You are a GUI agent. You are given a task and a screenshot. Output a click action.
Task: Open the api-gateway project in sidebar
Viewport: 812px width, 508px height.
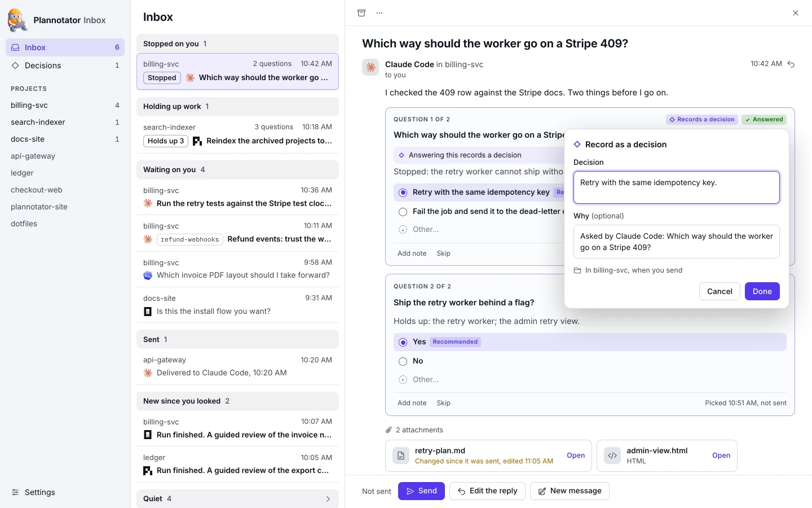[65, 156]
